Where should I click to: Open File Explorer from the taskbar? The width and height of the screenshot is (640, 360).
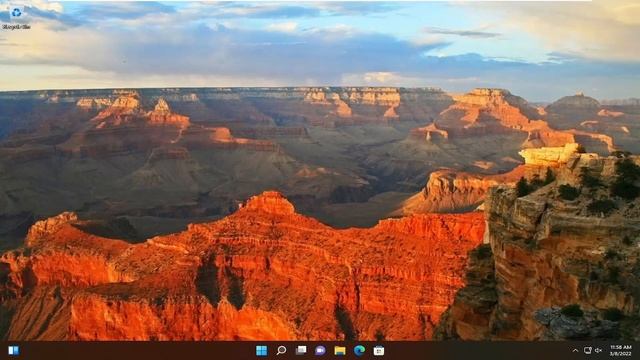(x=340, y=350)
